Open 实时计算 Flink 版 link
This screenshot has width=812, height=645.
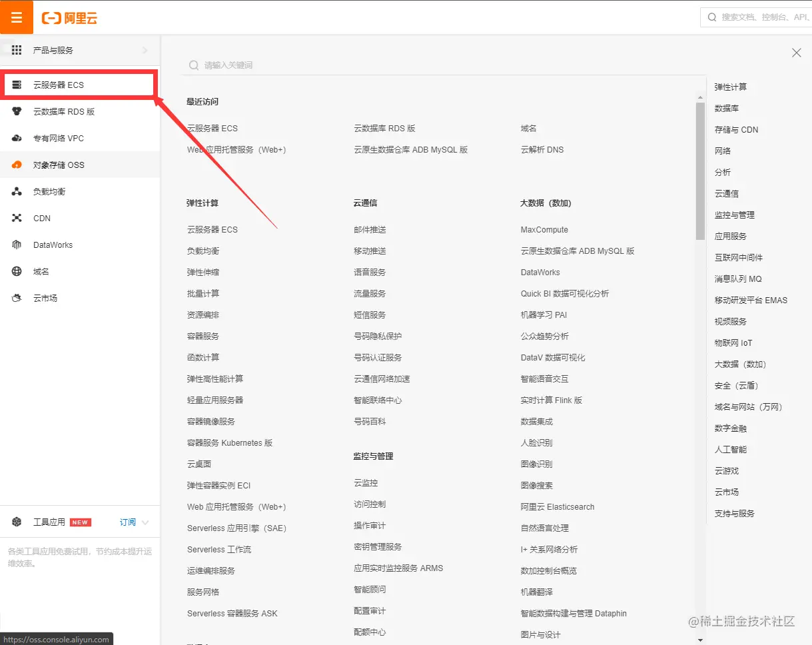552,400
